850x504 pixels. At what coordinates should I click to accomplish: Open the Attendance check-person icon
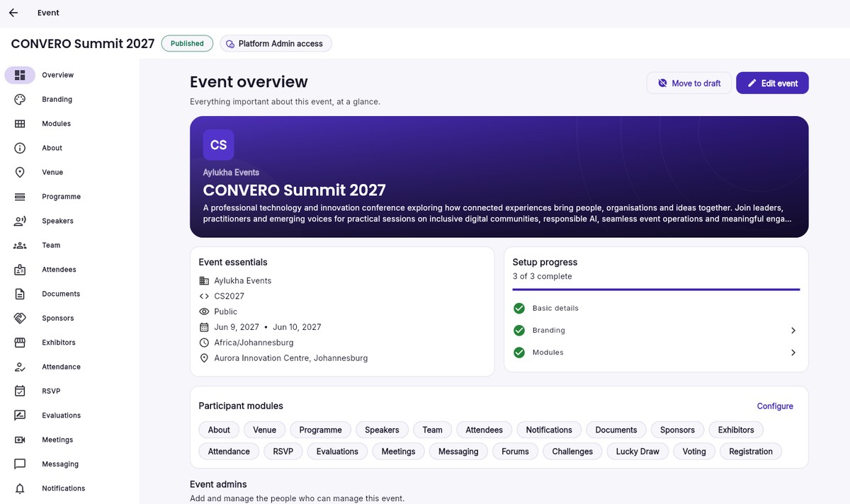point(20,367)
